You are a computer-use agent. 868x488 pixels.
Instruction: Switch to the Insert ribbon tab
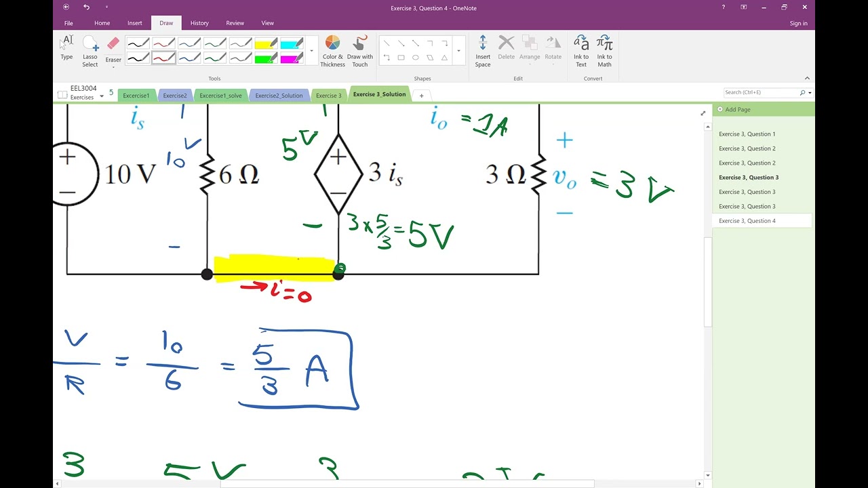(x=135, y=23)
